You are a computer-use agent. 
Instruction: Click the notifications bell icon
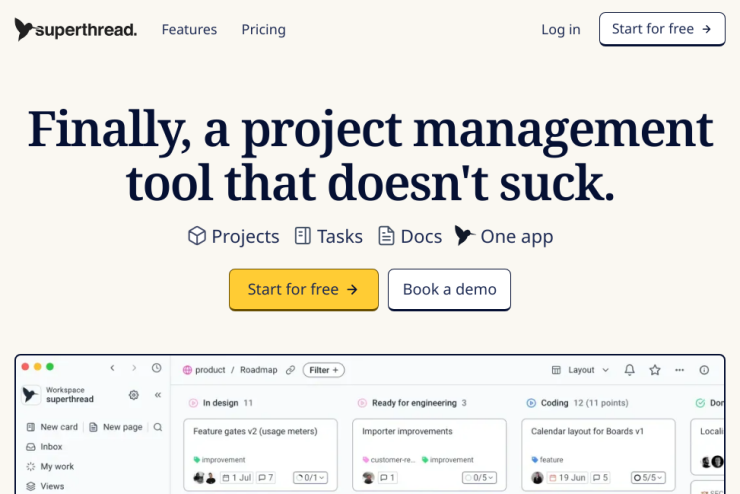click(x=630, y=370)
